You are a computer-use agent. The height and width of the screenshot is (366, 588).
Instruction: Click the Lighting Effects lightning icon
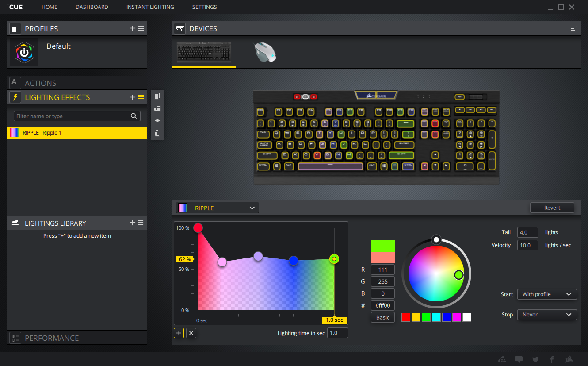click(x=15, y=97)
